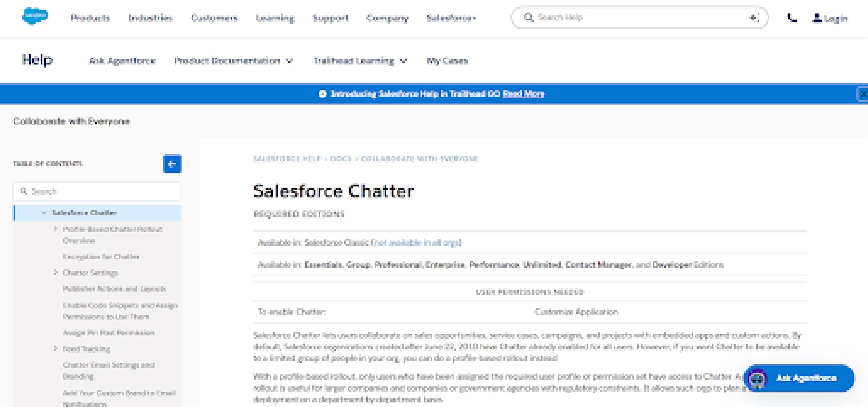868x407 pixels.
Task: Click the Login link
Action: click(836, 18)
